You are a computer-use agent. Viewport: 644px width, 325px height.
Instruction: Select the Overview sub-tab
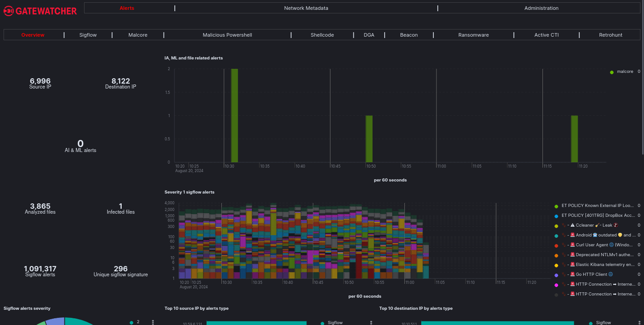[x=33, y=35]
